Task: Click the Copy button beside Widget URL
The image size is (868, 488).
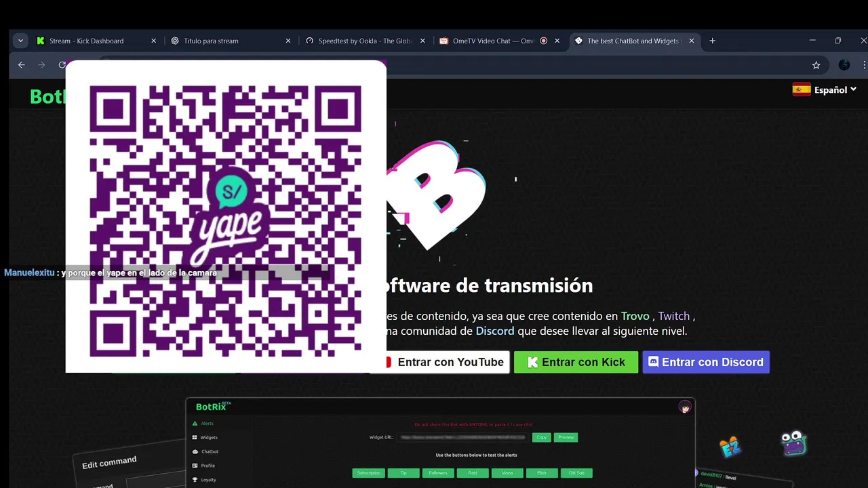Action: pos(541,437)
